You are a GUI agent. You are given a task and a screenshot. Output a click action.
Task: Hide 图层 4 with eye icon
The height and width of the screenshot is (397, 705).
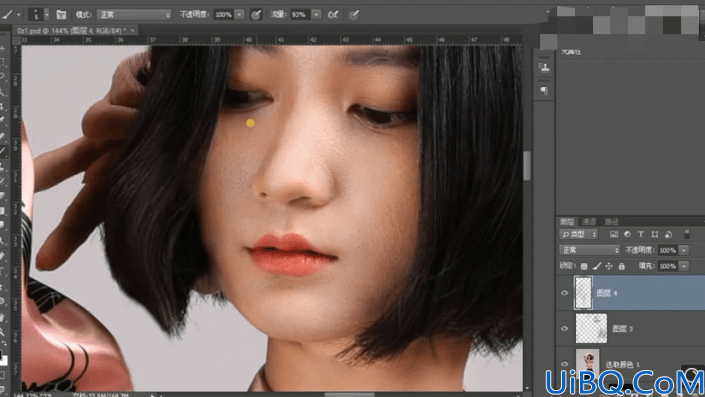pyautogui.click(x=565, y=293)
